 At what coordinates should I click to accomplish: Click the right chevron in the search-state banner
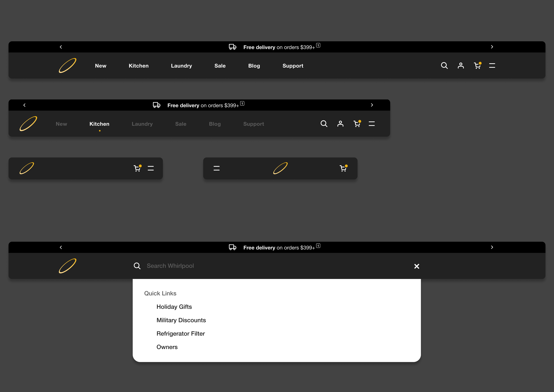click(x=492, y=247)
